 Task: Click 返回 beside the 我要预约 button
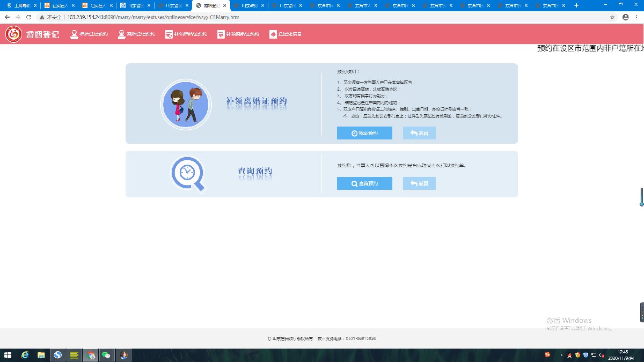(x=419, y=133)
